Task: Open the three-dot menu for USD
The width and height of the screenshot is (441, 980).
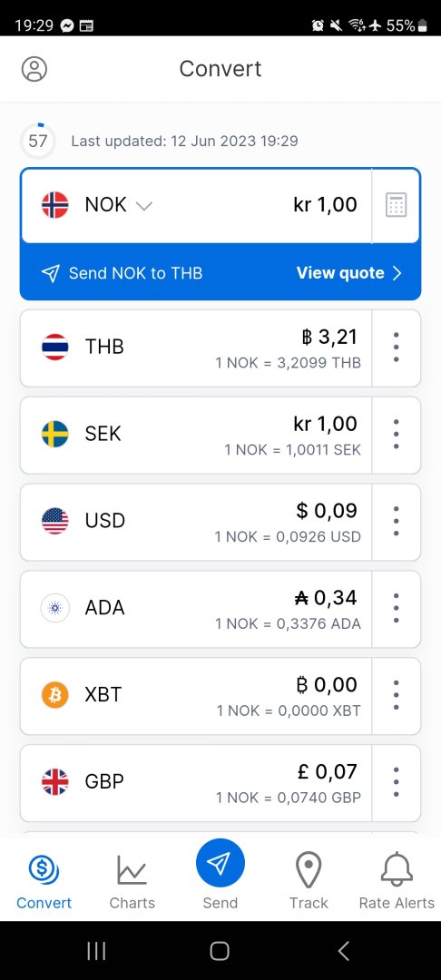Action: point(396,521)
